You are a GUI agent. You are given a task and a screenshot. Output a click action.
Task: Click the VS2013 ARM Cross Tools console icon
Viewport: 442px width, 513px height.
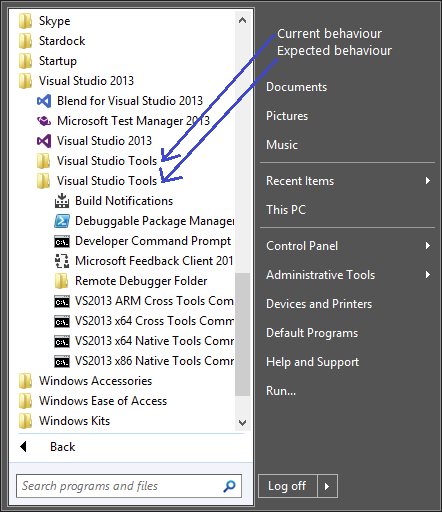click(x=62, y=301)
